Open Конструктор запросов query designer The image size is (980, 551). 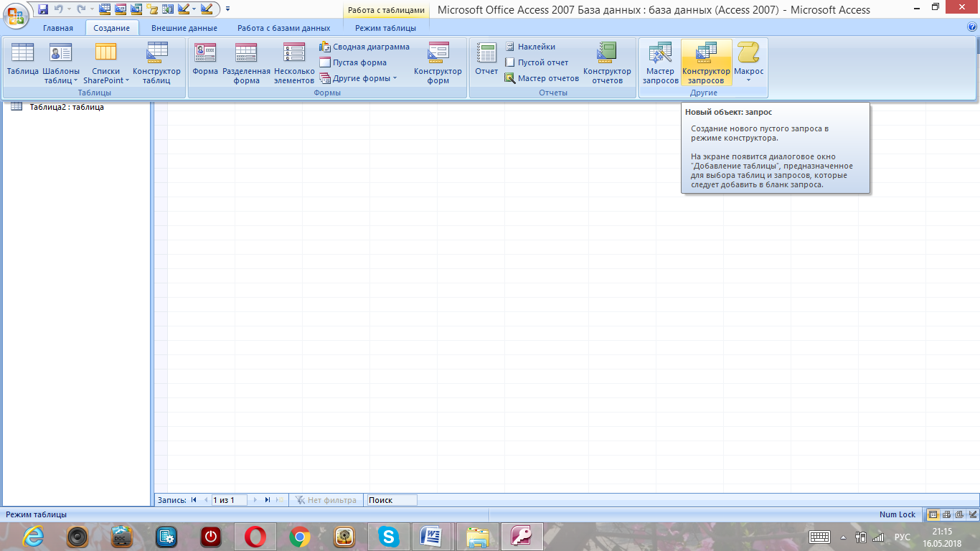point(706,62)
